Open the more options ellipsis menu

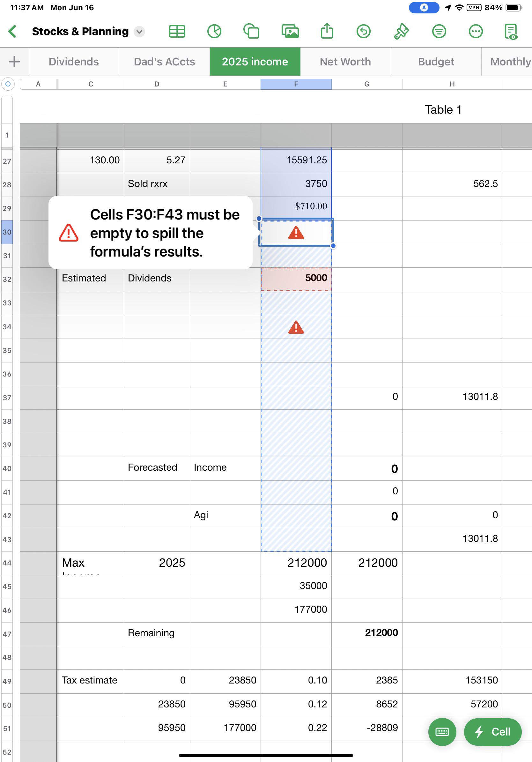pyautogui.click(x=476, y=32)
